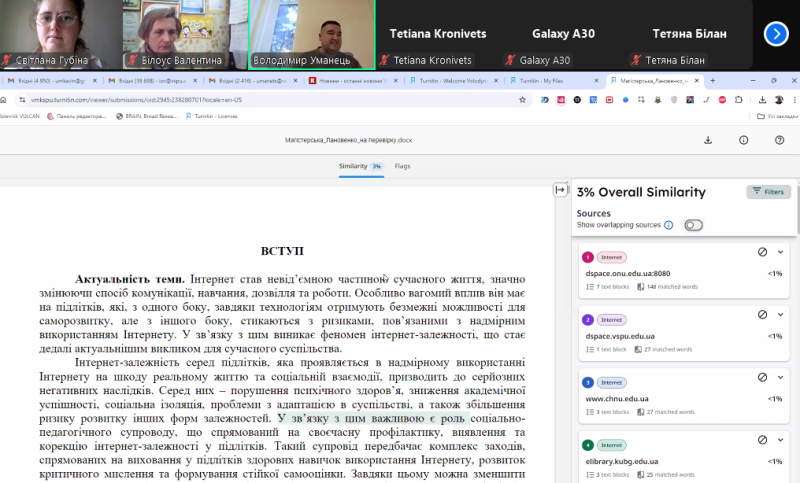Open Filters for similarity sources
This screenshot has width=800, height=483.
[769, 192]
